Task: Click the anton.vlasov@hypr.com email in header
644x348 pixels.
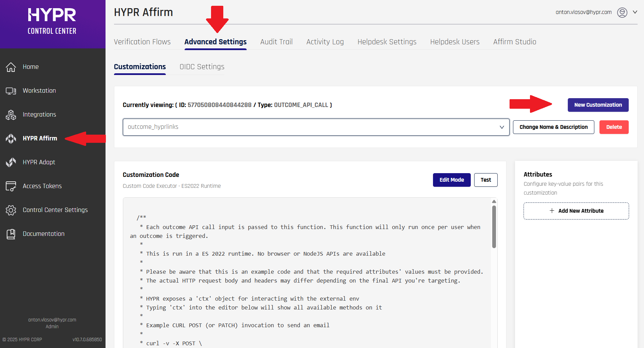Action: click(x=583, y=12)
